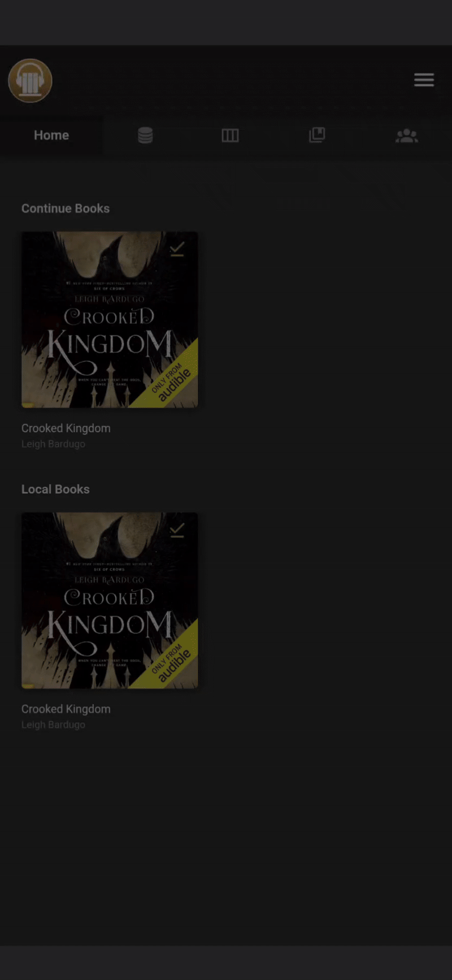The height and width of the screenshot is (980, 452).
Task: Click Leigh Bardugo author under Local Books
Action: point(53,725)
